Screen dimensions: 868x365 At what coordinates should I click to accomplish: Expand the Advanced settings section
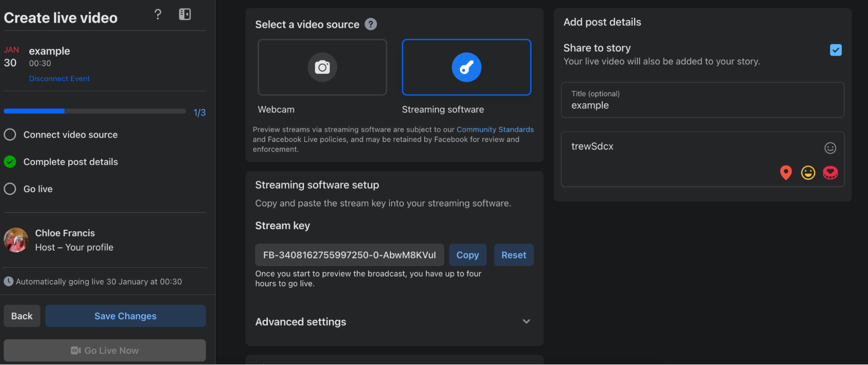(526, 322)
